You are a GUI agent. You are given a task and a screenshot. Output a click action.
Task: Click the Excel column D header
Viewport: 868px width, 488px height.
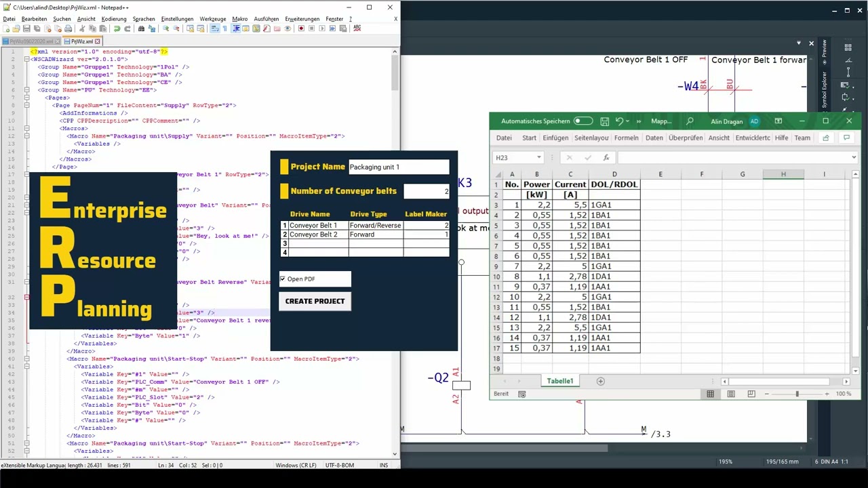pyautogui.click(x=614, y=174)
